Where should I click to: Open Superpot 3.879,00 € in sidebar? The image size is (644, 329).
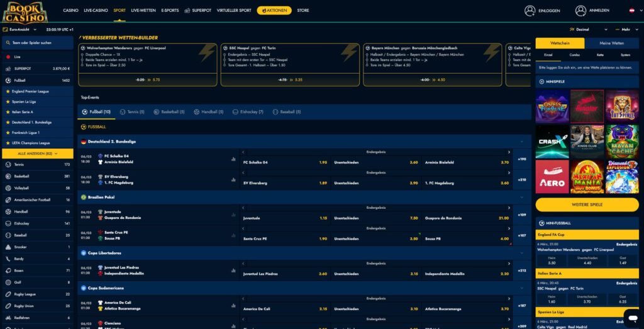(37, 69)
